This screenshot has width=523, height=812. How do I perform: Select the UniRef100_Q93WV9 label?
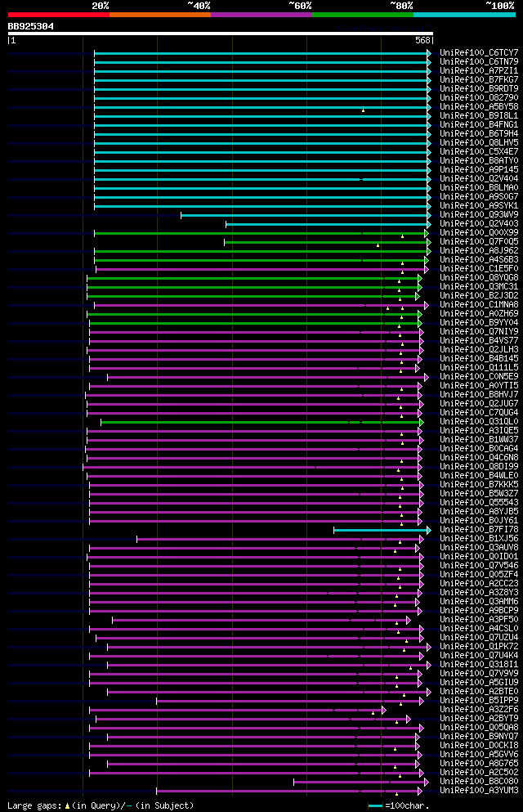point(479,214)
